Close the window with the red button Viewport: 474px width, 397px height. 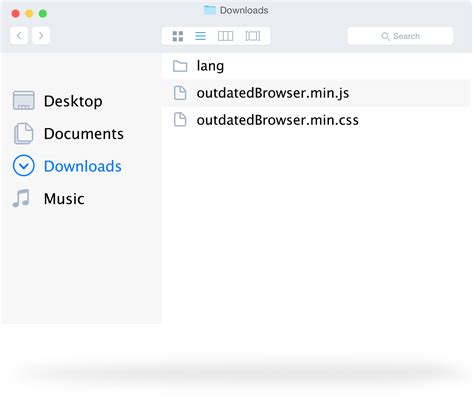tap(15, 14)
